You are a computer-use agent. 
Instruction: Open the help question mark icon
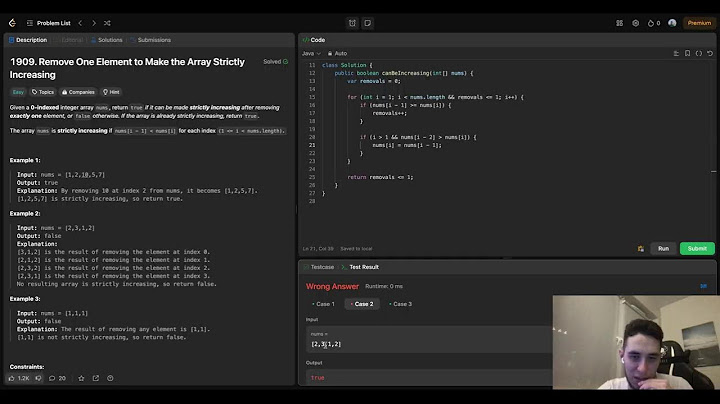pyautogui.click(x=110, y=378)
